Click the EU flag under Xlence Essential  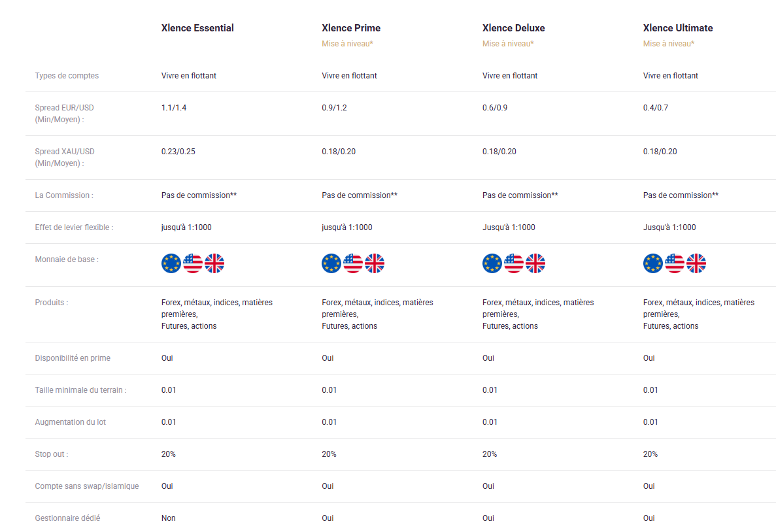pyautogui.click(x=171, y=263)
